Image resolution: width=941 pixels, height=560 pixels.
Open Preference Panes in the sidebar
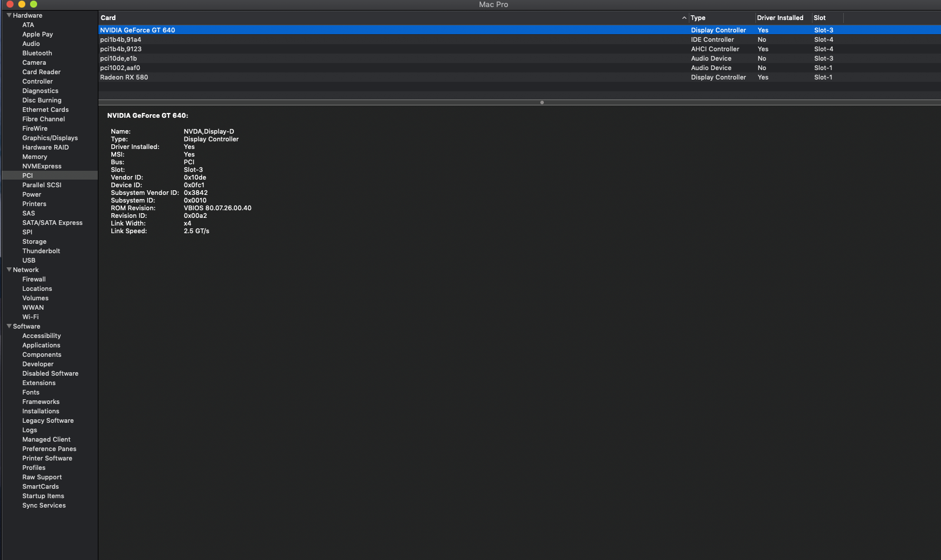click(49, 449)
